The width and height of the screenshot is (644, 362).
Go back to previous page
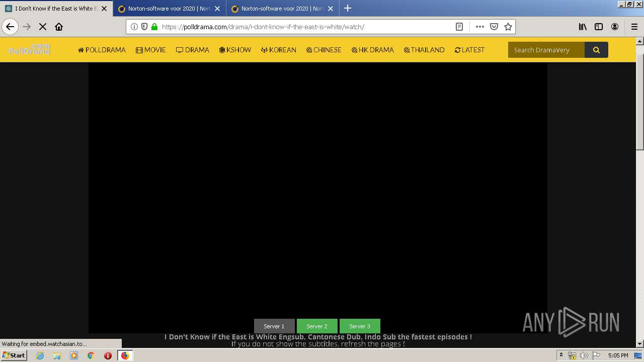point(10,27)
